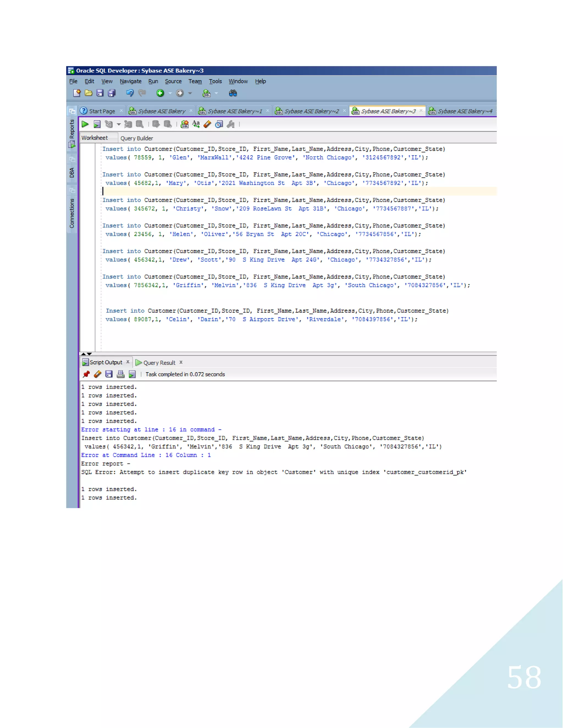Click the Save All toolbar icon
This screenshot has width=563, height=728.
point(112,93)
